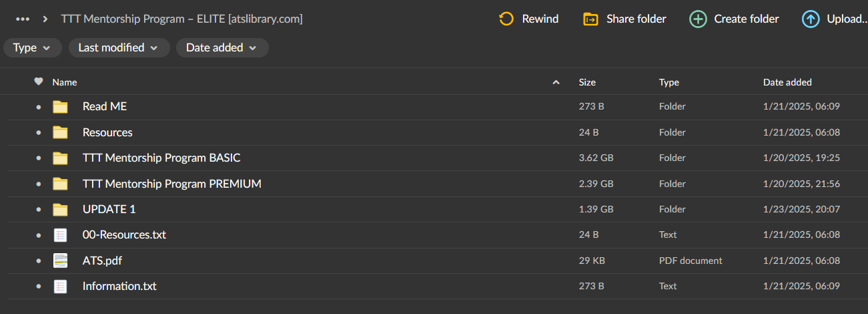
Task: Sort by Date added column header
Action: (x=787, y=82)
